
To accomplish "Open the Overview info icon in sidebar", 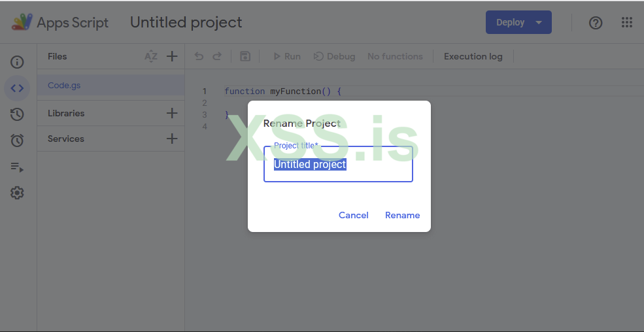I will pos(17,62).
